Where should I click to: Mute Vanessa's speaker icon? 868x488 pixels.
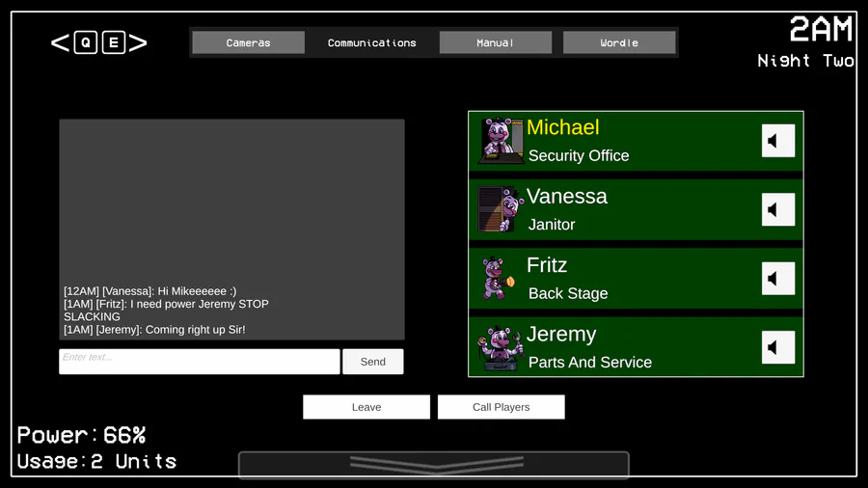(x=777, y=209)
